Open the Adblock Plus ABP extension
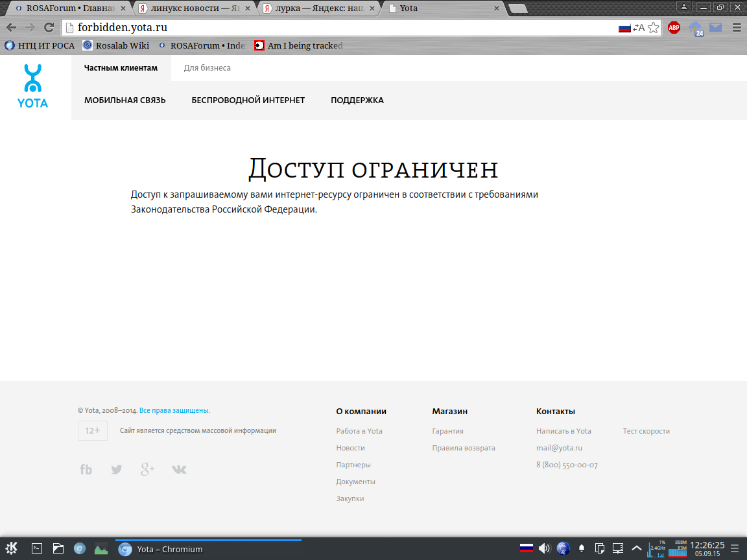 click(674, 28)
